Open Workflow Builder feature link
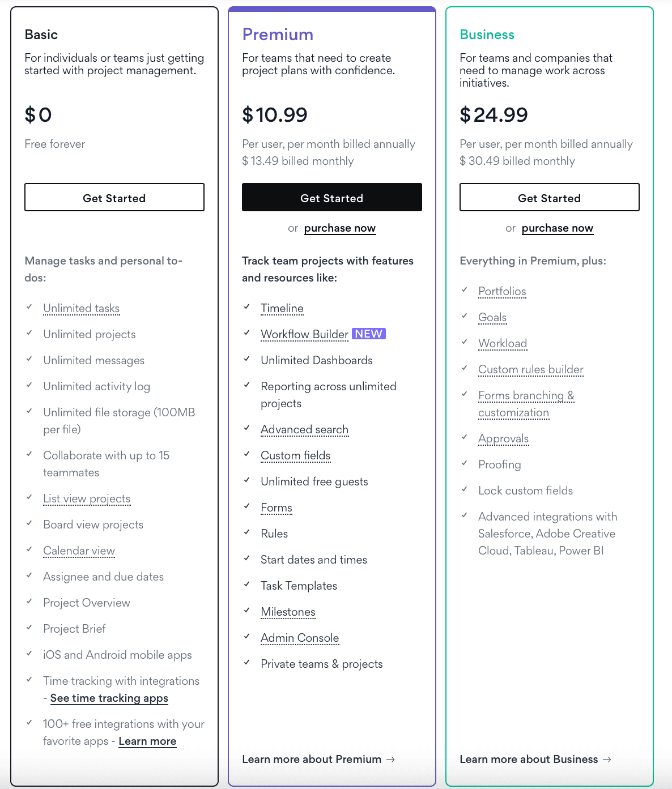The height and width of the screenshot is (789, 672). pyautogui.click(x=304, y=334)
